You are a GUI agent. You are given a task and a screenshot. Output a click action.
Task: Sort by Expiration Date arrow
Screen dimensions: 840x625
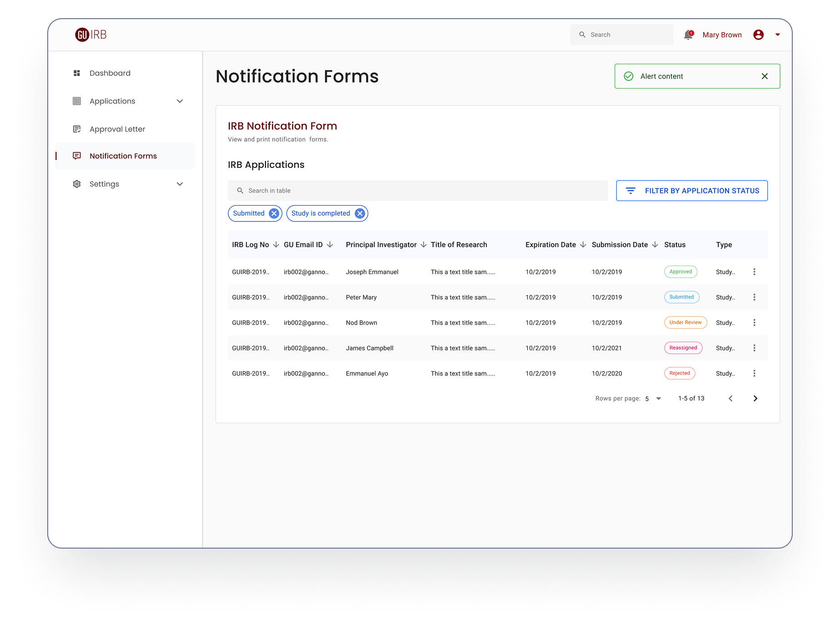click(x=583, y=245)
